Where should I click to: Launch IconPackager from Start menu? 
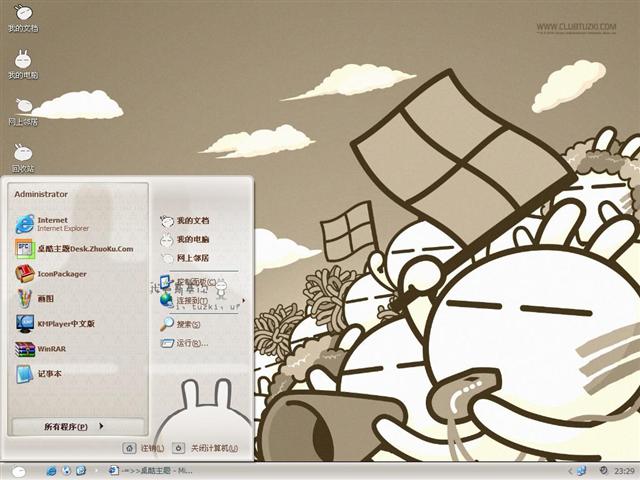click(x=51, y=274)
